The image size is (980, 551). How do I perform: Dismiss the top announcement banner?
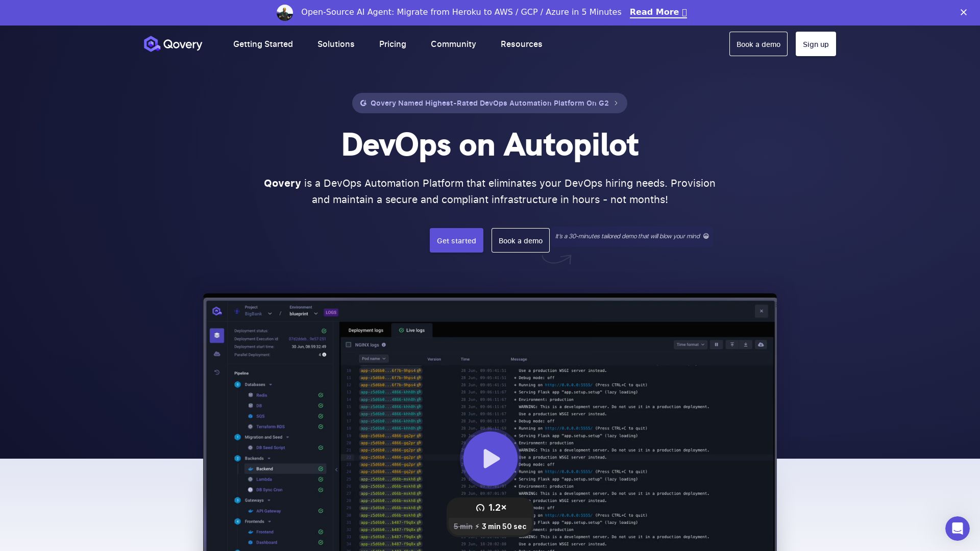point(963,12)
